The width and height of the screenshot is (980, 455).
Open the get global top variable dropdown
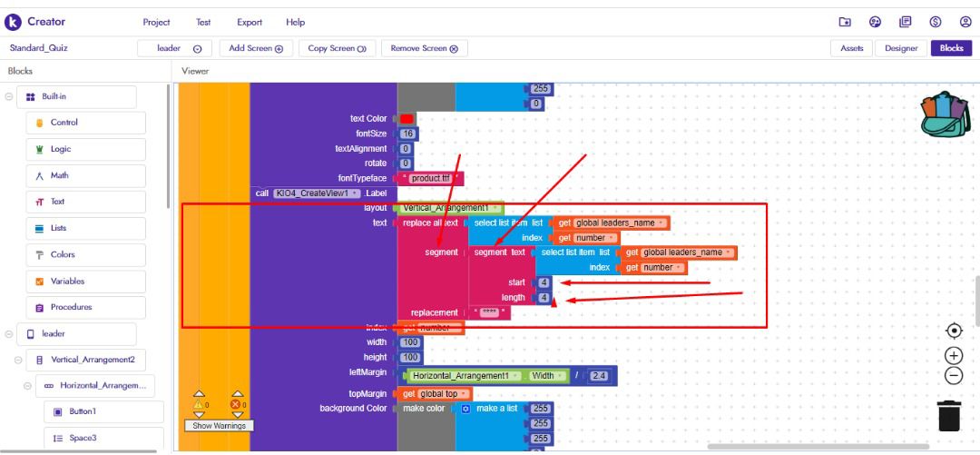tap(443, 393)
